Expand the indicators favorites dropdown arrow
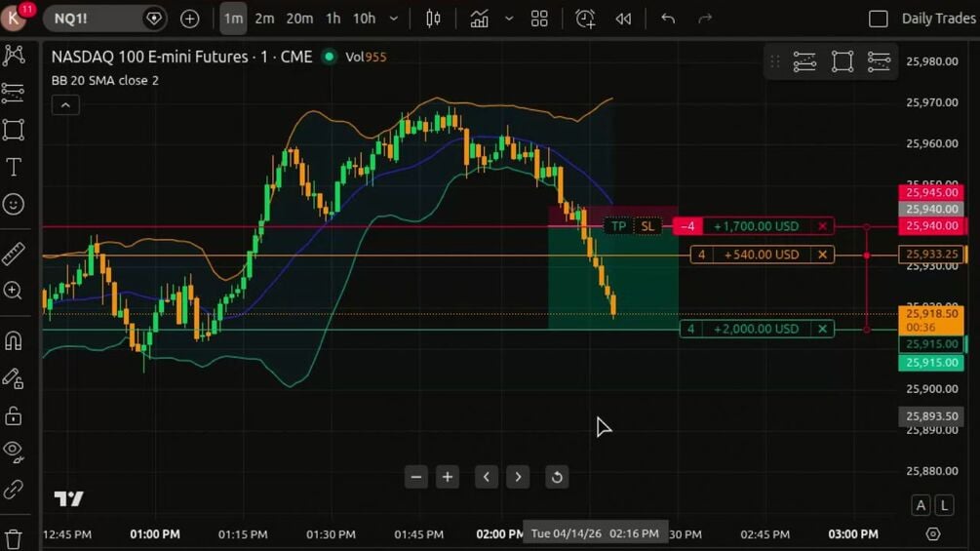The width and height of the screenshot is (980, 551). click(509, 19)
